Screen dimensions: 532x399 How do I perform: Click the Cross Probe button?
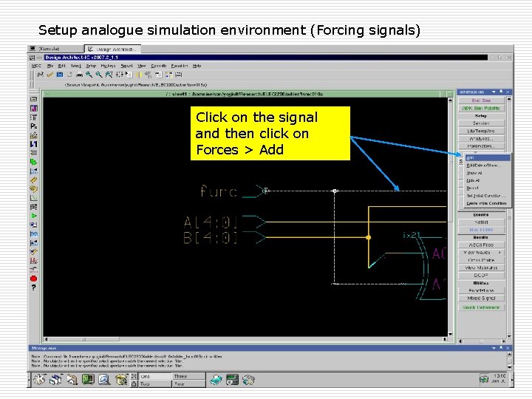pos(481,260)
